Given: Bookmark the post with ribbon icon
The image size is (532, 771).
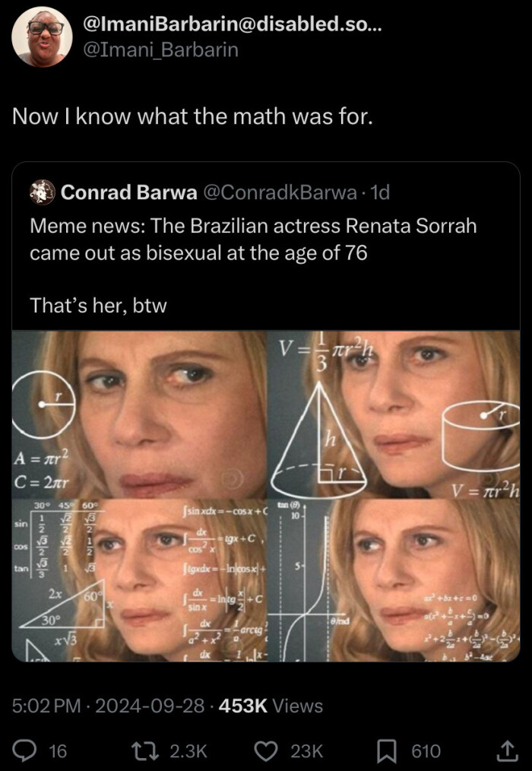Looking at the screenshot, I should (x=387, y=750).
